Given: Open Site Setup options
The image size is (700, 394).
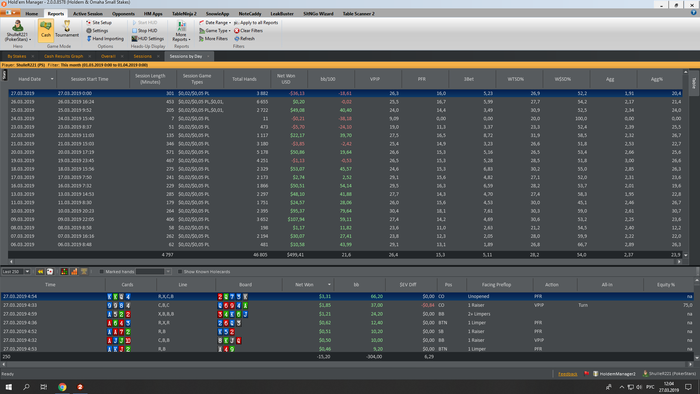Looking at the screenshot, I should 99,22.
